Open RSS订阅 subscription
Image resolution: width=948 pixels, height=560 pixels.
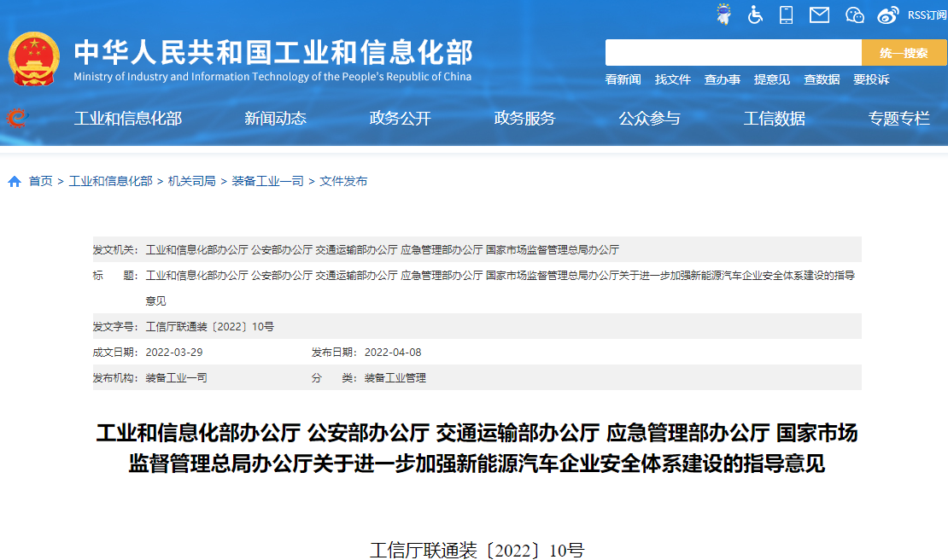point(926,15)
